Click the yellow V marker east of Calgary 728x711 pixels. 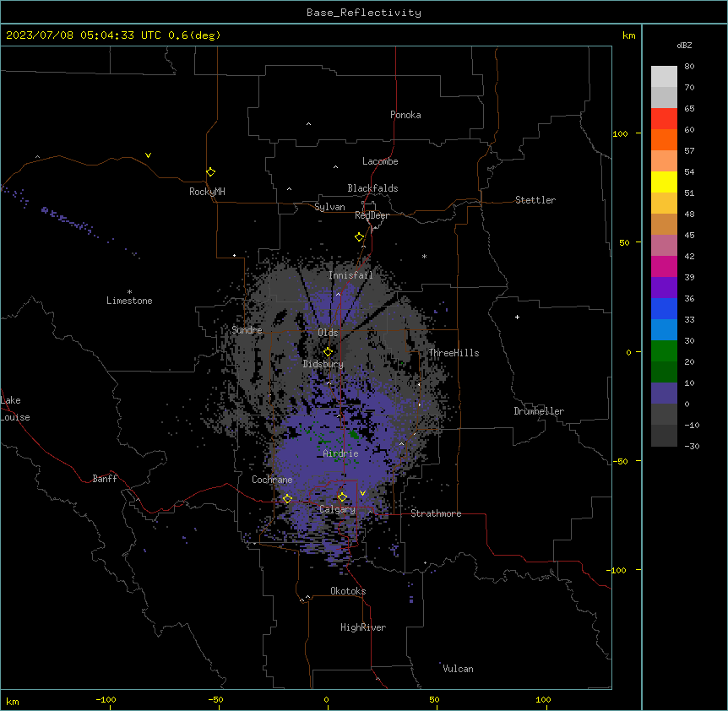pos(362,493)
